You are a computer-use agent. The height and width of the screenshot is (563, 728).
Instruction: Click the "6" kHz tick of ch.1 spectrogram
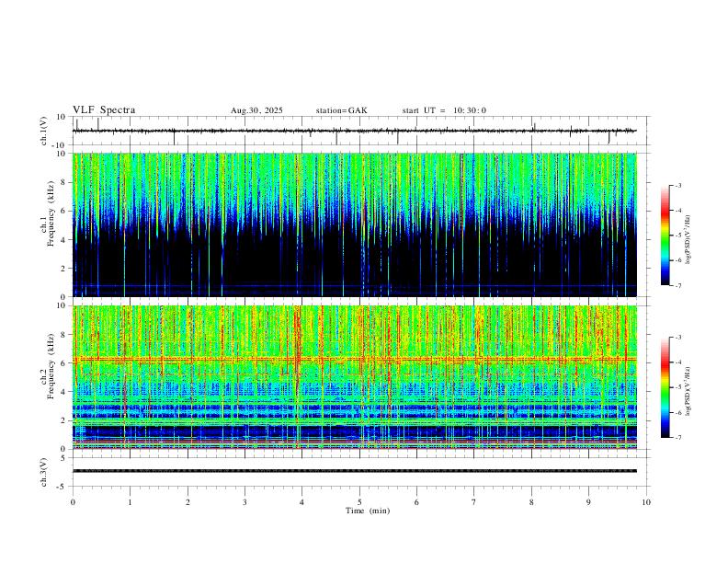(64, 212)
